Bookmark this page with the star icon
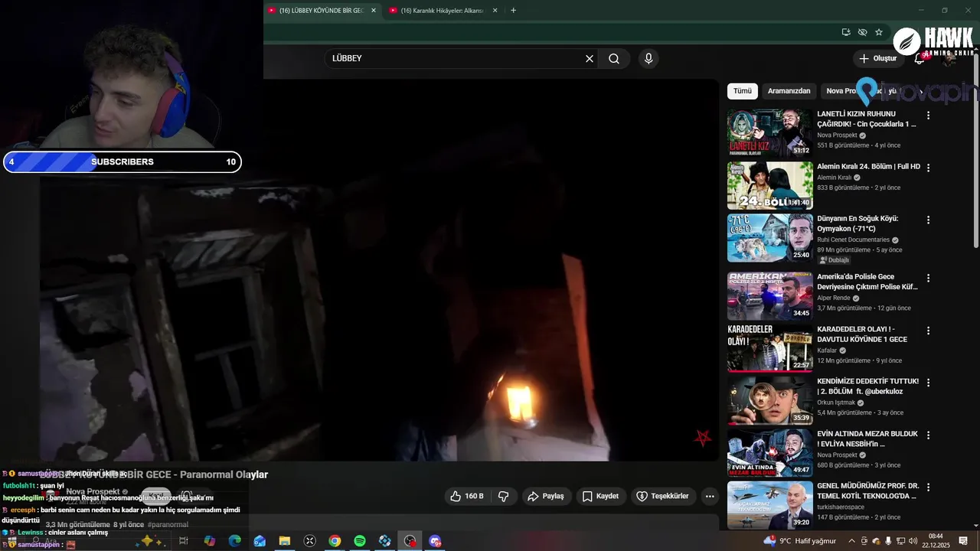This screenshot has height=551, width=980. click(x=879, y=32)
